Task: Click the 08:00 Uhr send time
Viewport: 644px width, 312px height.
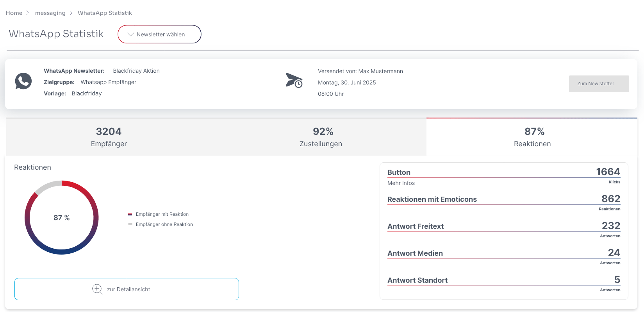Action: click(331, 94)
